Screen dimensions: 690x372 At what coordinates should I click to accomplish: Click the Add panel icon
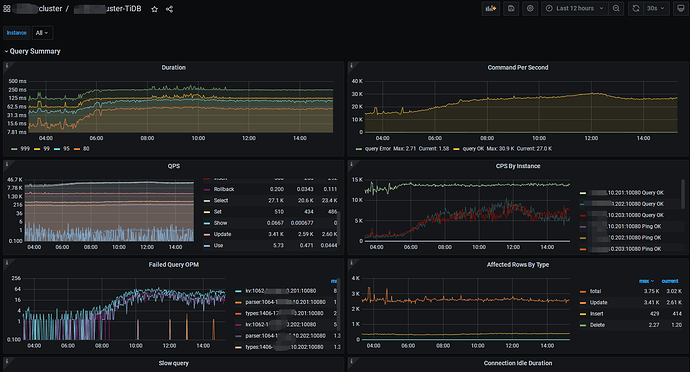(491, 8)
